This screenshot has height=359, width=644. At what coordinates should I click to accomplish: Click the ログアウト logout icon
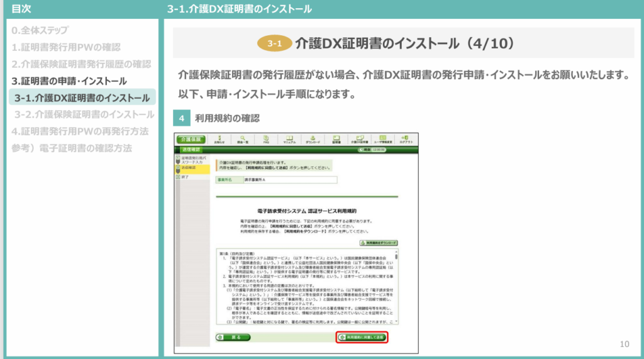point(406,140)
